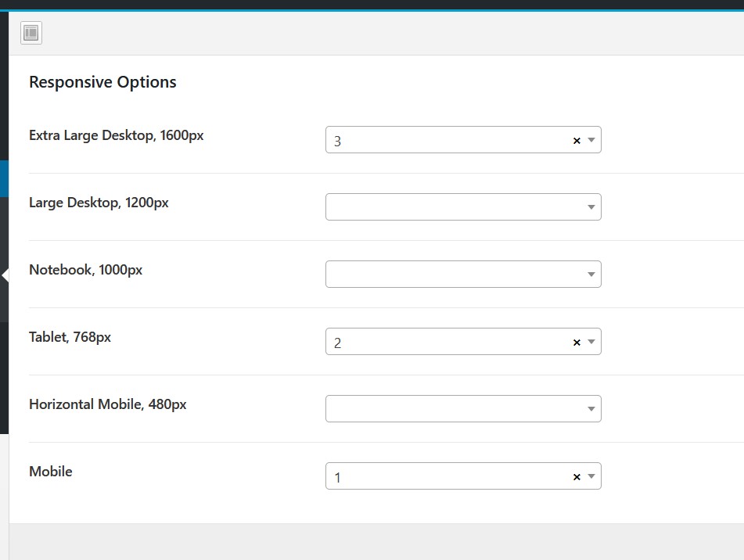Click the value 1 in the Mobile field
744x560 pixels.
pos(337,478)
